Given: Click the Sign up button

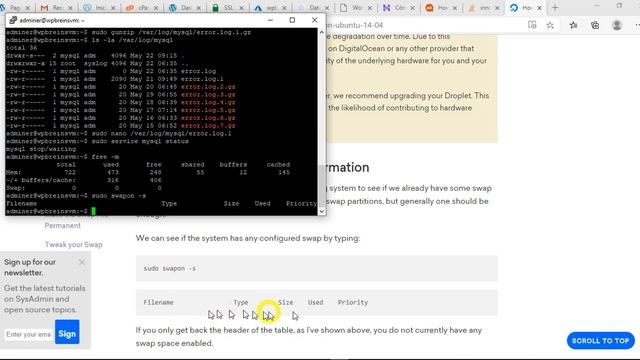Looking at the screenshot, I should [x=67, y=332].
